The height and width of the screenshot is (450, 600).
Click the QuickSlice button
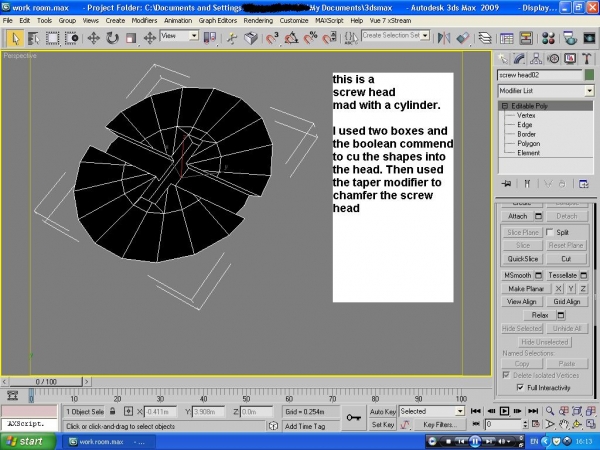(522, 259)
